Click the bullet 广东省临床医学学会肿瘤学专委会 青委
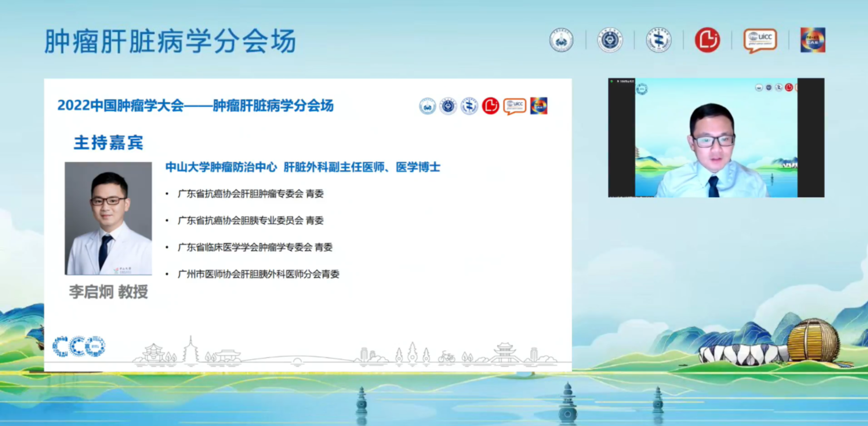The image size is (868, 426). click(255, 247)
